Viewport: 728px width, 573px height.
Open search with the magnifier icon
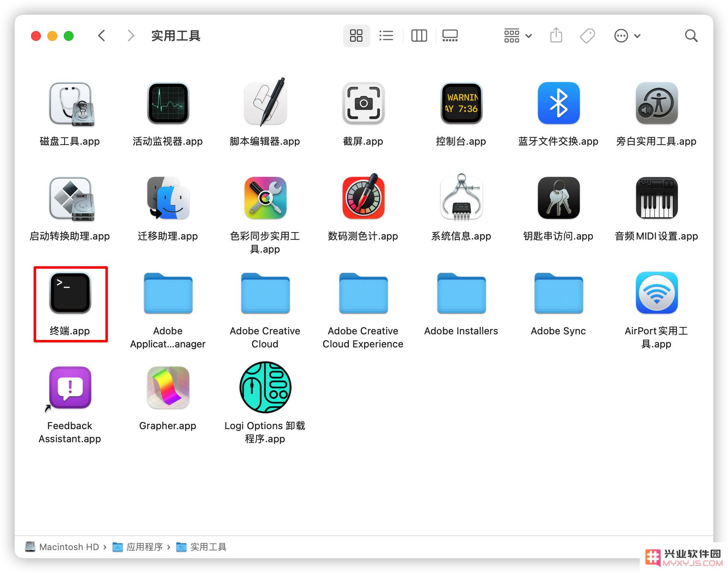tap(691, 36)
